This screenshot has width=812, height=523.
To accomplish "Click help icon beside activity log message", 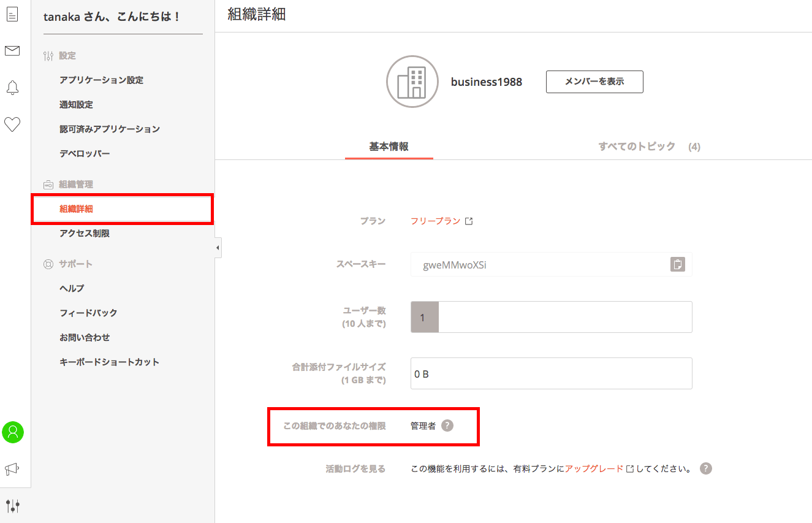I will click(x=706, y=468).
